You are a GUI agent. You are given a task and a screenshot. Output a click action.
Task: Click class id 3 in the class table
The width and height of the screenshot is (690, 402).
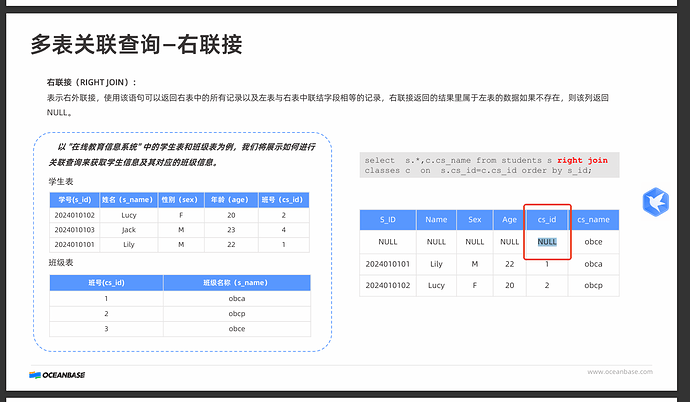click(106, 329)
